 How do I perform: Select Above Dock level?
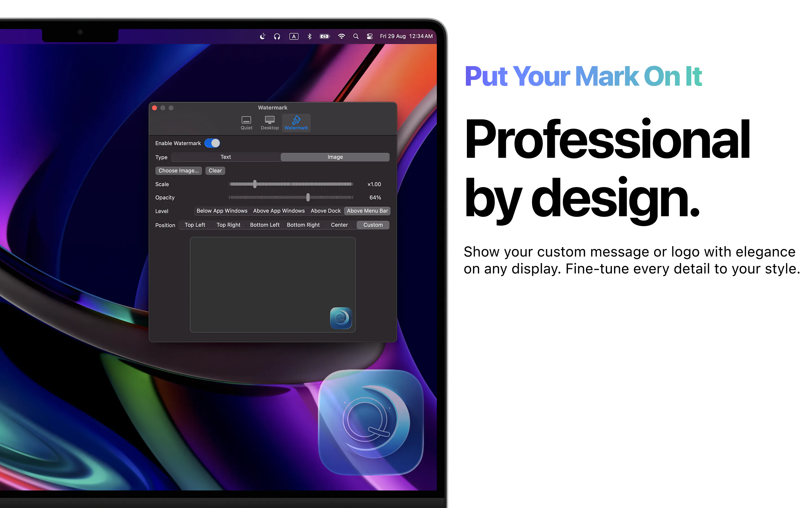pyautogui.click(x=325, y=211)
